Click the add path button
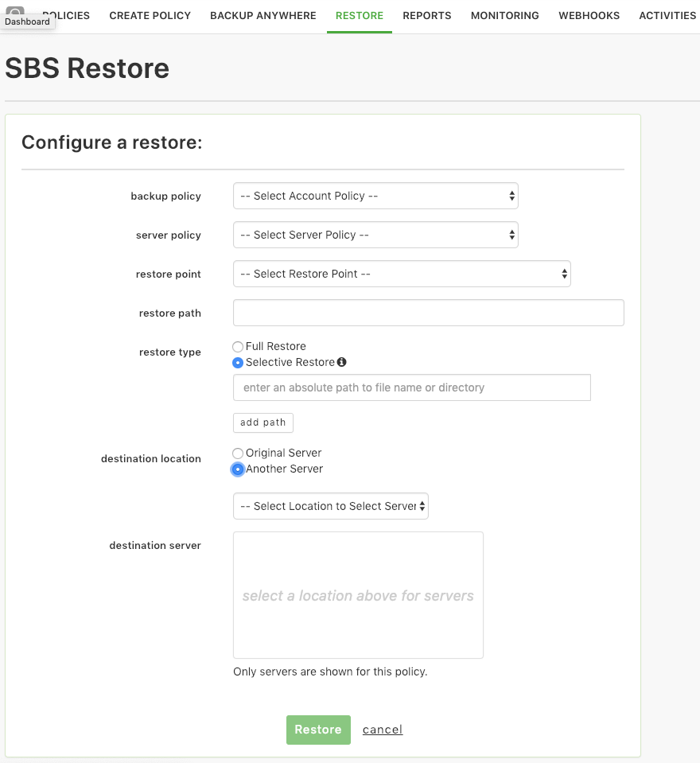The width and height of the screenshot is (700, 763). coord(263,422)
